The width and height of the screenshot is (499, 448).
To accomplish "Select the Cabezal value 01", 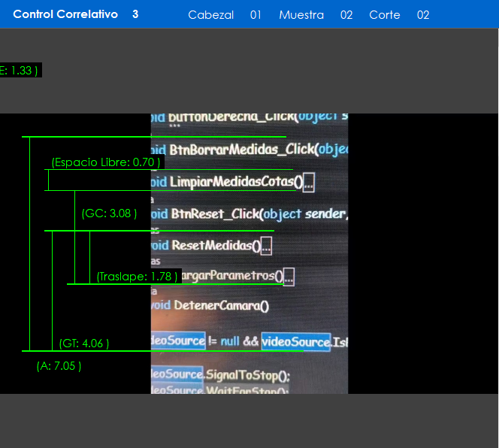I will pos(256,15).
